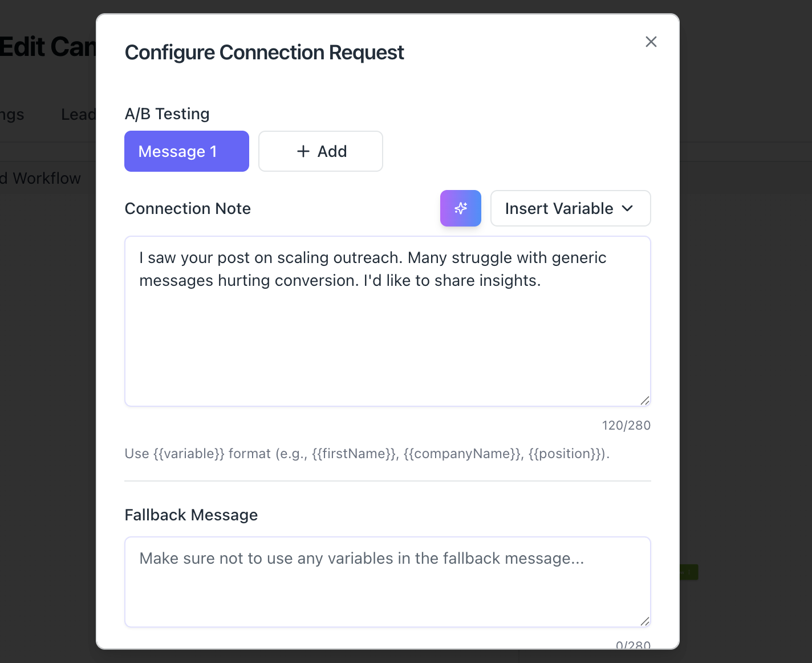This screenshot has height=663, width=812.
Task: Switch to the Leads tab behind dialog
Action: [78, 115]
